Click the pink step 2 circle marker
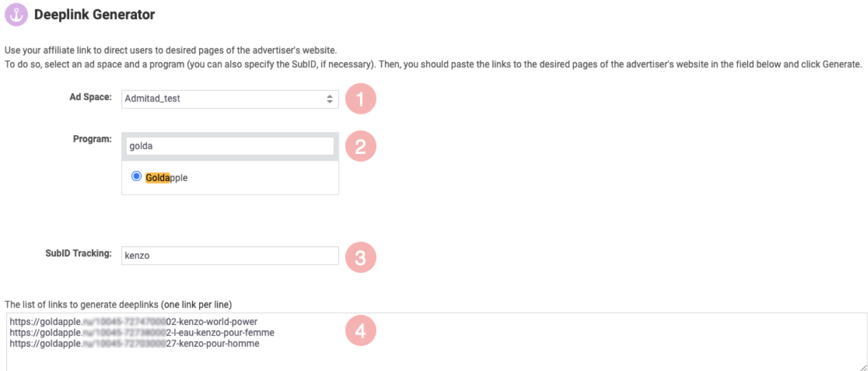The height and width of the screenshot is (371, 868). 361,146
